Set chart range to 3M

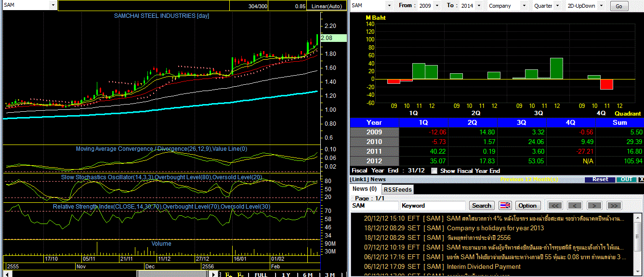[329, 274]
